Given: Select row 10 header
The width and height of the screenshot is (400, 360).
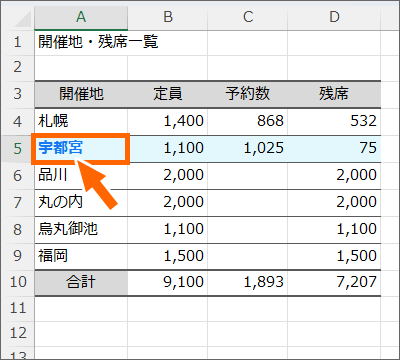Looking at the screenshot, I should tap(18, 282).
